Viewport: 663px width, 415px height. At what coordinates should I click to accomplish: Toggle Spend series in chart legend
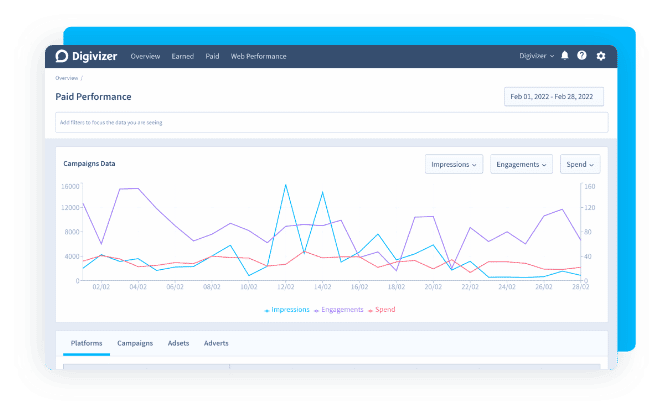tap(383, 310)
